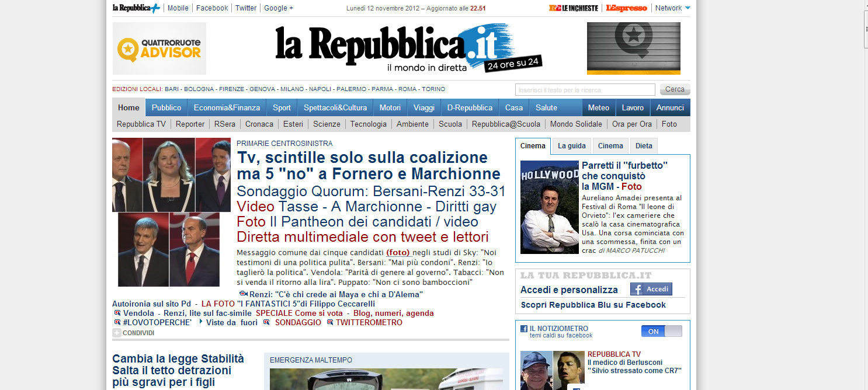Open the Meteo section
868x390 pixels.
pyautogui.click(x=599, y=107)
